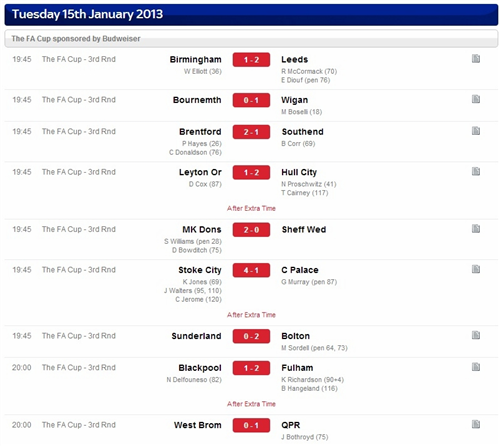The image size is (500, 446).
Task: Open match report icon for Birmingham vs Leeds
Action: (x=476, y=59)
